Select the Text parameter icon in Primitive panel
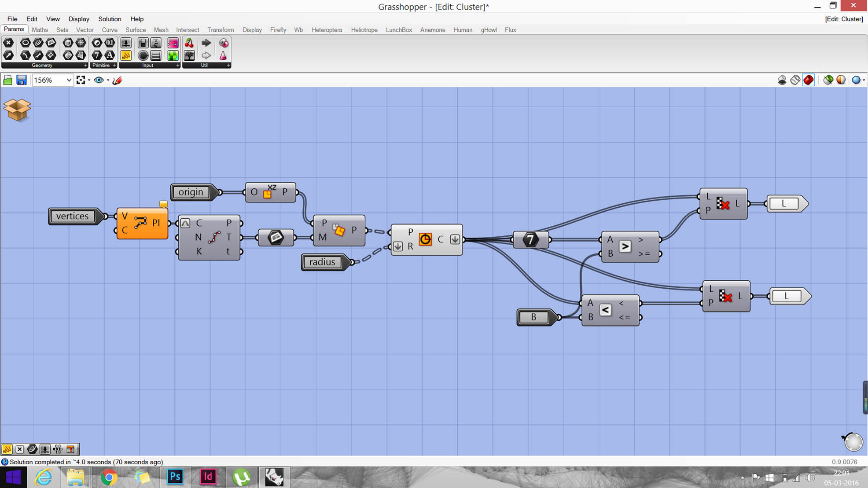 (109, 55)
